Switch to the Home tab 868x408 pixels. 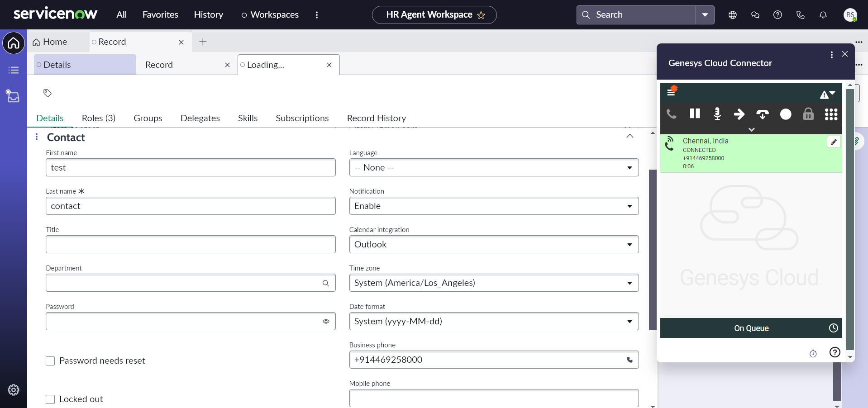50,42
